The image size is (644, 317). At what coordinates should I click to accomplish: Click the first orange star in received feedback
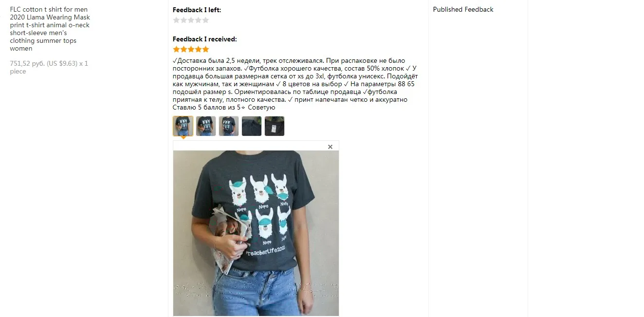[x=176, y=49]
